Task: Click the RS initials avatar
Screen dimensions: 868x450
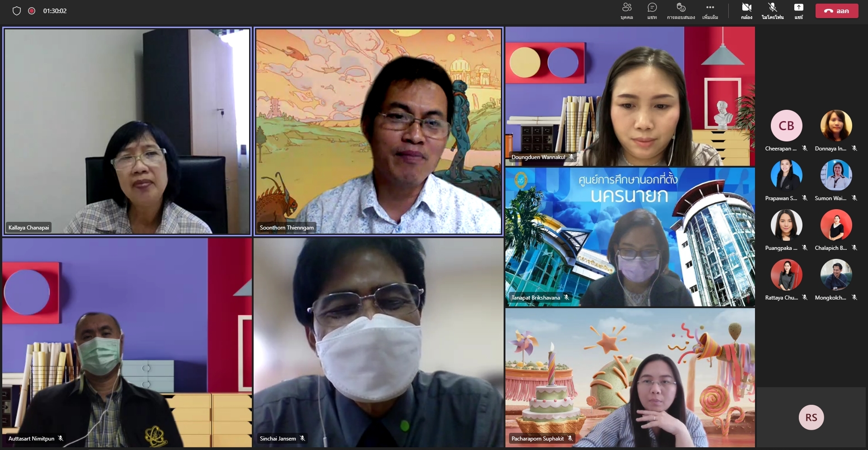Action: (811, 417)
